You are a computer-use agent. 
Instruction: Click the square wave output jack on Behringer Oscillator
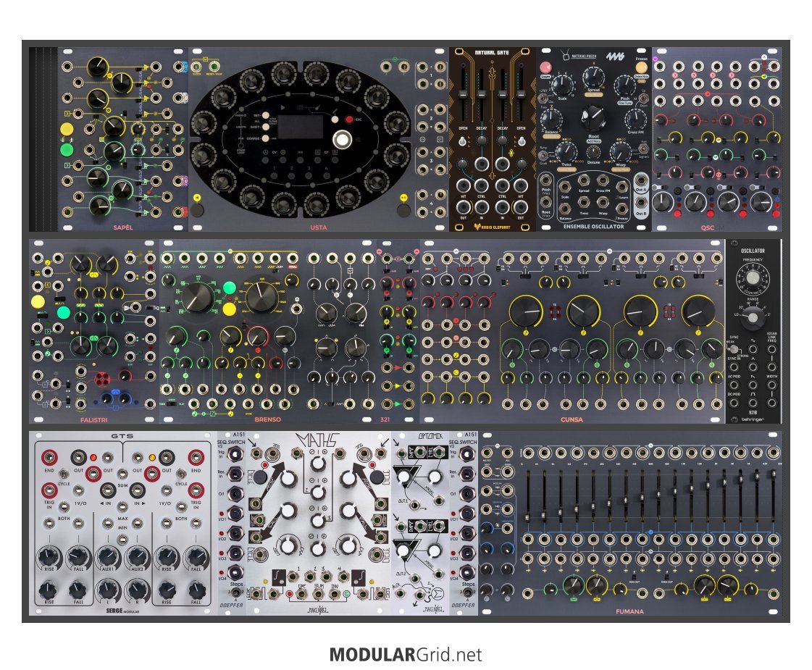[753, 403]
